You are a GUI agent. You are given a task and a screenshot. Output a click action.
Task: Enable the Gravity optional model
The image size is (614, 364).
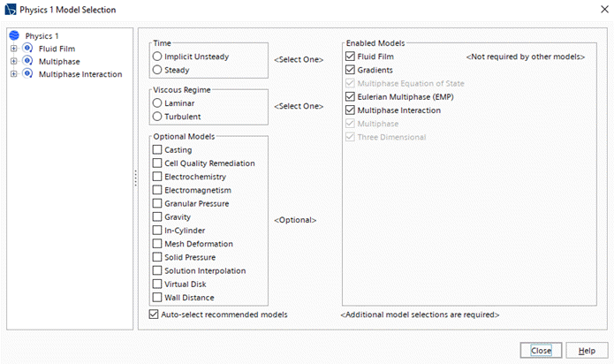157,216
